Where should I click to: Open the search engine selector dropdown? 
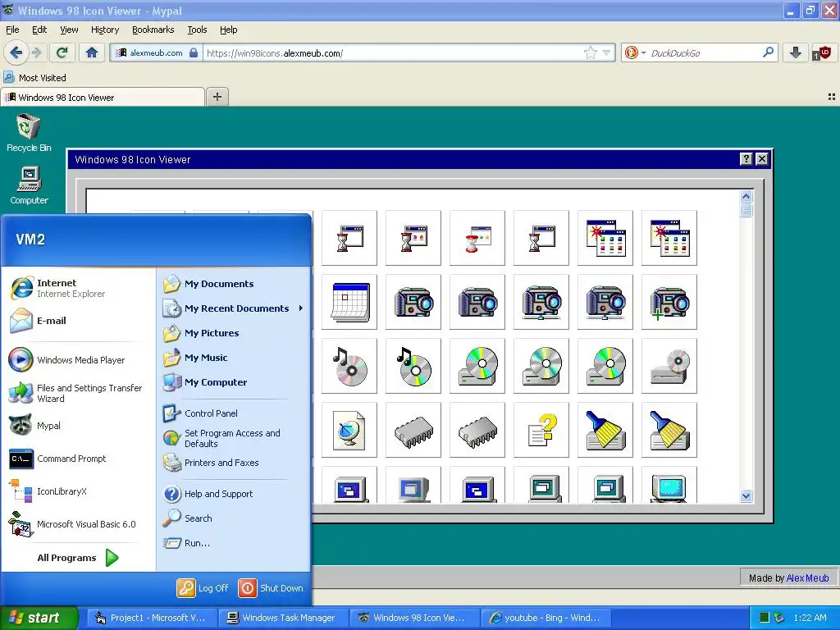pyautogui.click(x=635, y=52)
